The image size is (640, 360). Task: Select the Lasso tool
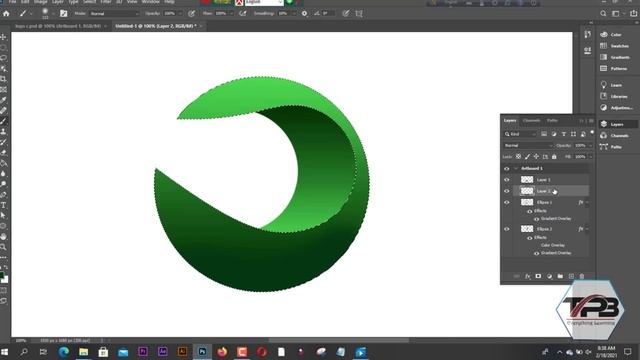click(3, 58)
